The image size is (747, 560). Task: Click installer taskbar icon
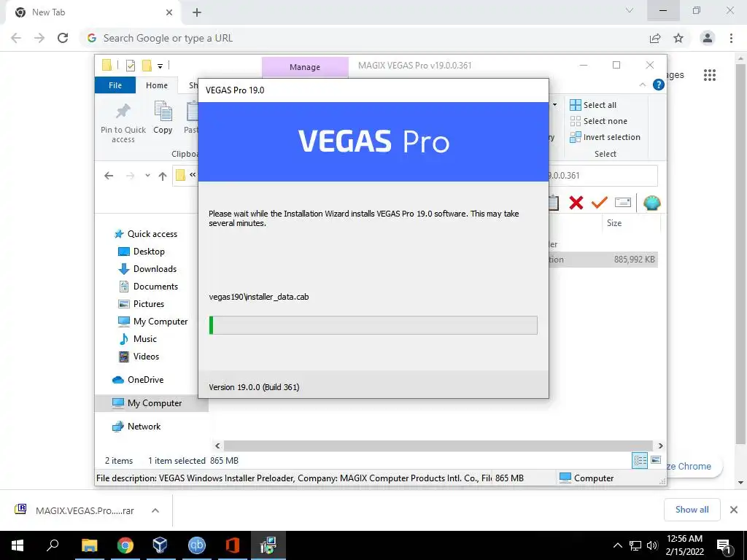[268, 545]
